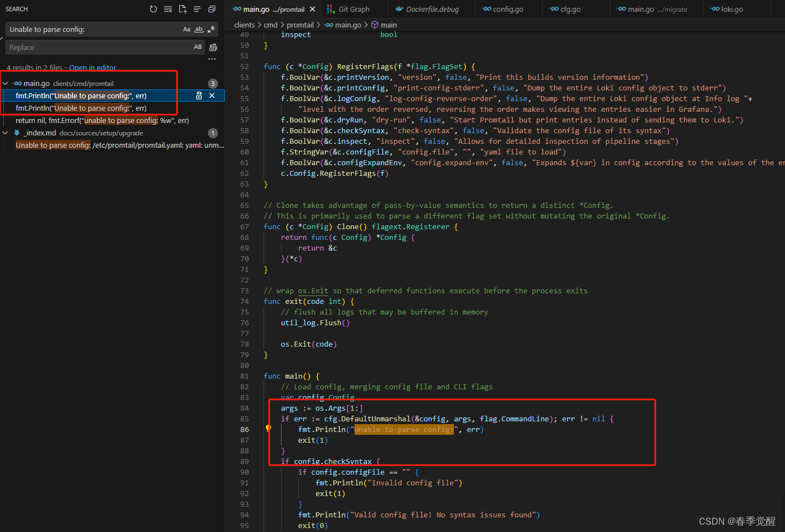This screenshot has width=785, height=532.
Task: Collapse the _index.md search results
Action: (6, 133)
